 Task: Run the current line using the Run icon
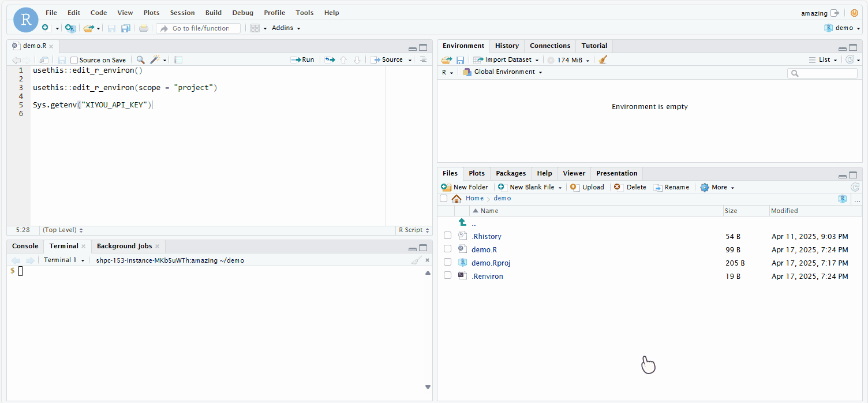(302, 59)
